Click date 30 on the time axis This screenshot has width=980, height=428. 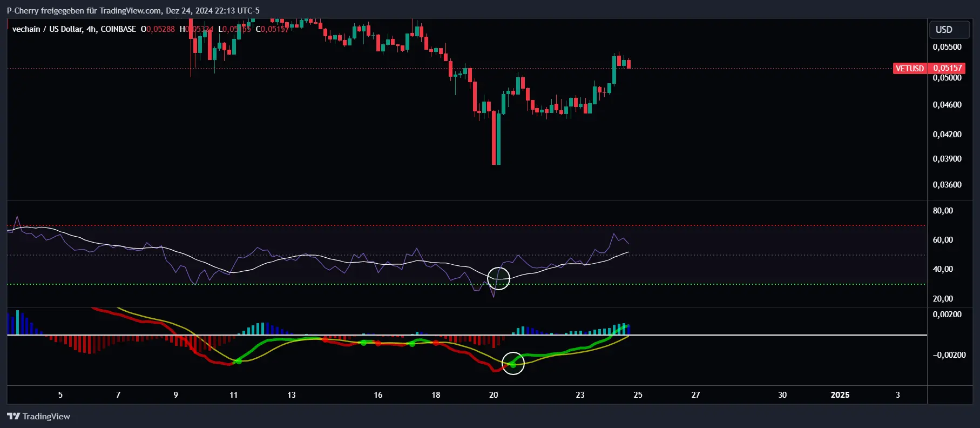pyautogui.click(x=782, y=395)
